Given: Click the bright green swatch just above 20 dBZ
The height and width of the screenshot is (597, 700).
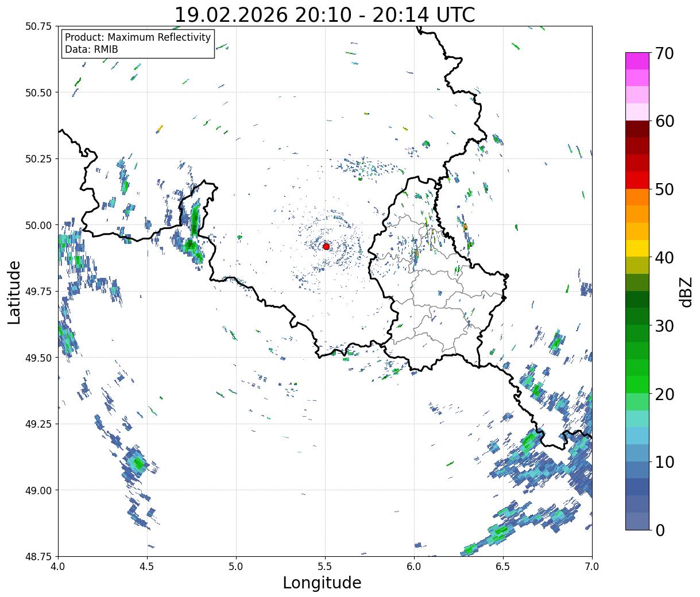Looking at the screenshot, I should [637, 385].
